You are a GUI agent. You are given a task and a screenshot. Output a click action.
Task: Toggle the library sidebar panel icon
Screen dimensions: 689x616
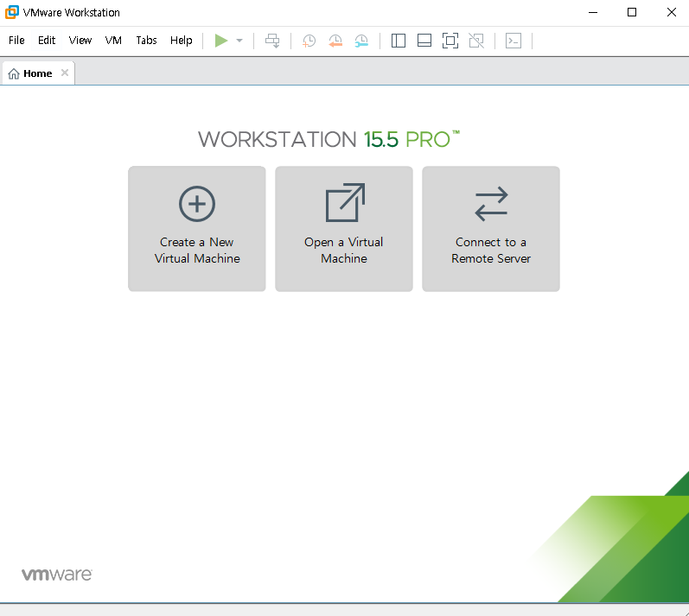[x=399, y=41]
